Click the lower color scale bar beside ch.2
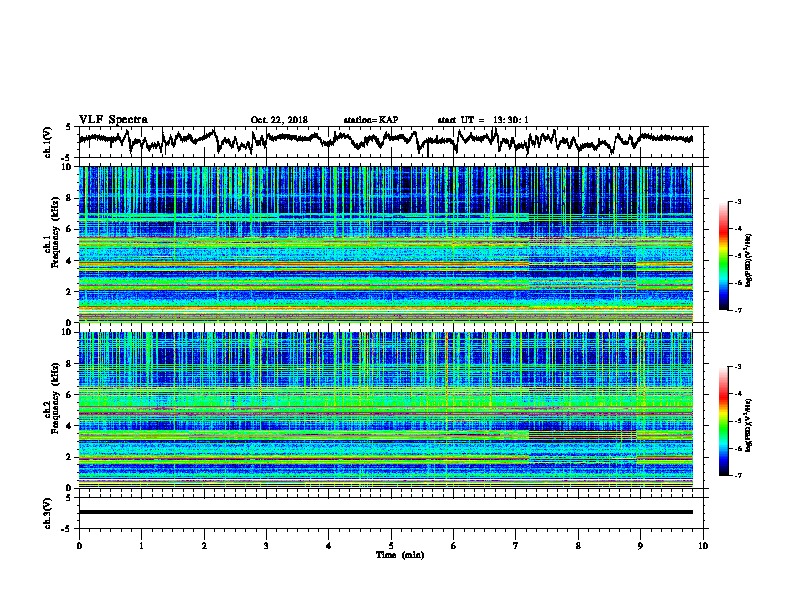Screen dimensions: 792x612 click(723, 421)
